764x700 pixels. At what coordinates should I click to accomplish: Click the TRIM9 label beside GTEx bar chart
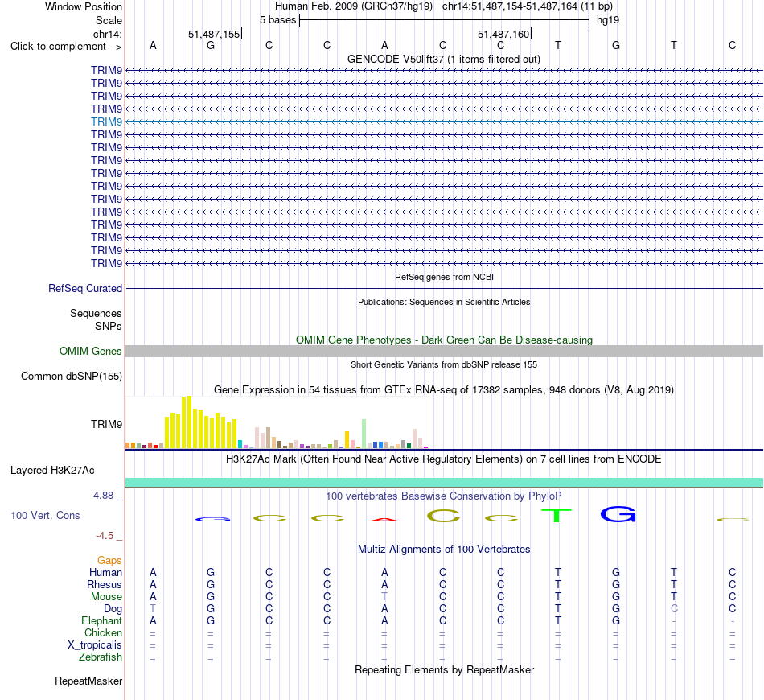coord(106,425)
